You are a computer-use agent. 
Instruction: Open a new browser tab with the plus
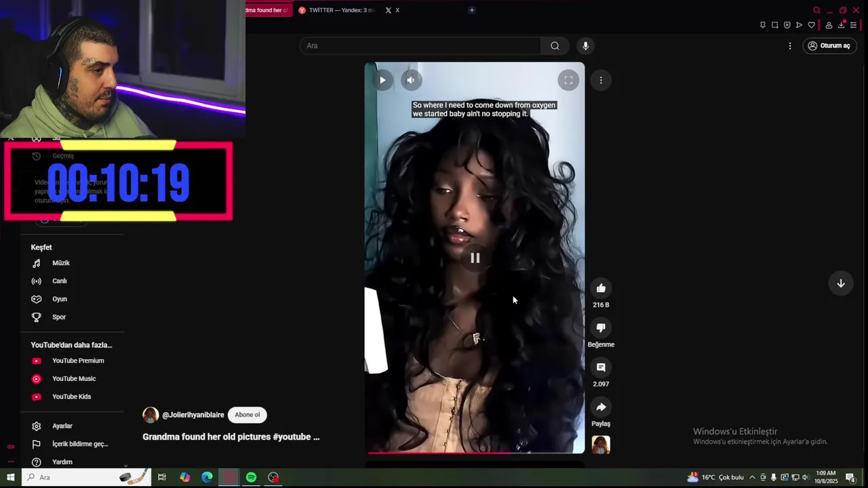click(x=472, y=10)
